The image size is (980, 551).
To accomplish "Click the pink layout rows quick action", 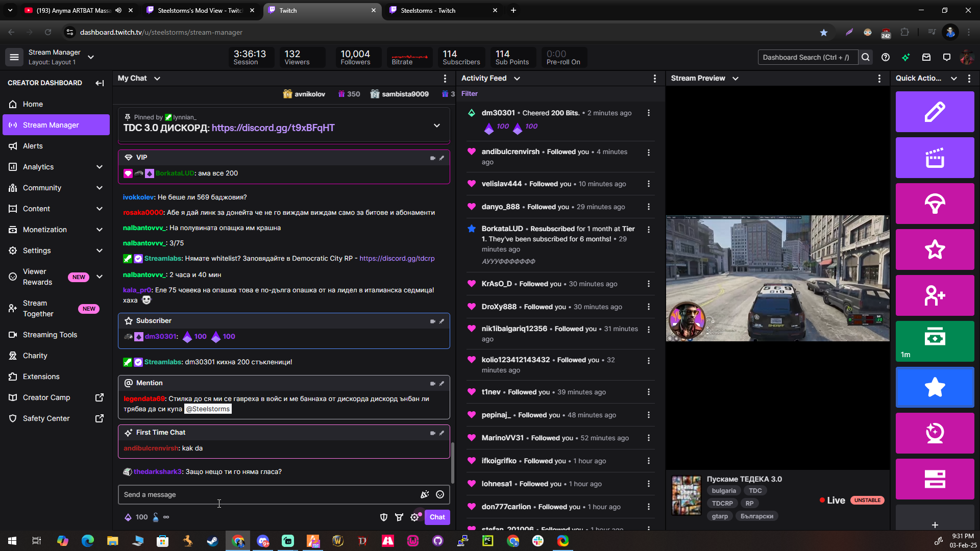I will [935, 479].
